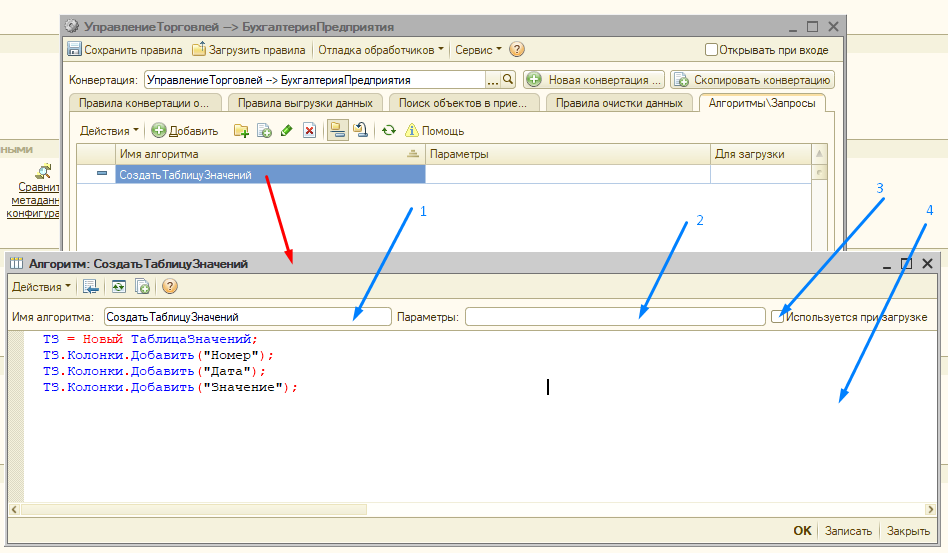Toggle the Используется при загрузке checkbox
The height and width of the screenshot is (553, 948).
778,316
